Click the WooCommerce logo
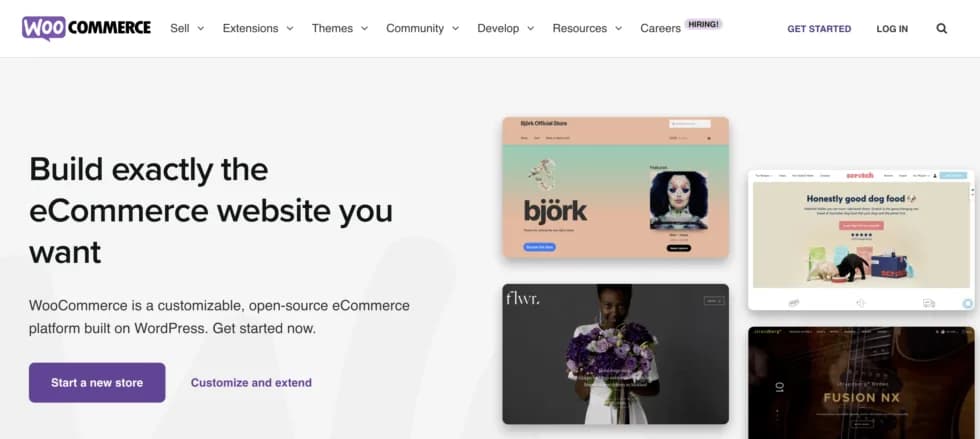Screen dimensions: 980x439 pos(86,28)
